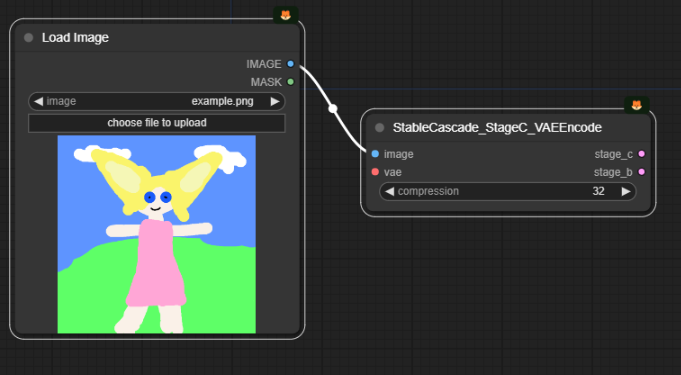Click the loaded image preview thumbnail
Screen dimensions: 681x375
point(157,235)
